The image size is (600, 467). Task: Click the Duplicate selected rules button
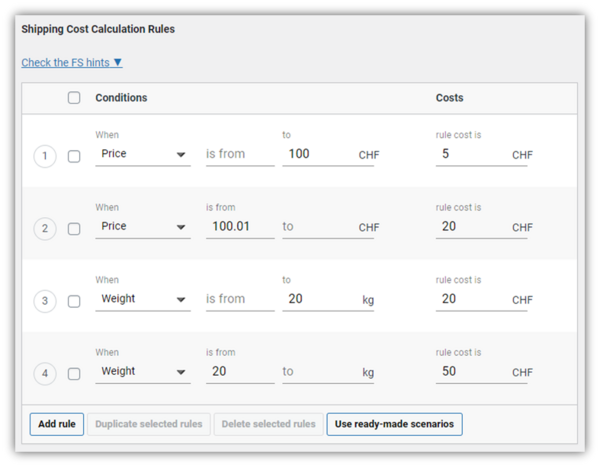click(148, 424)
